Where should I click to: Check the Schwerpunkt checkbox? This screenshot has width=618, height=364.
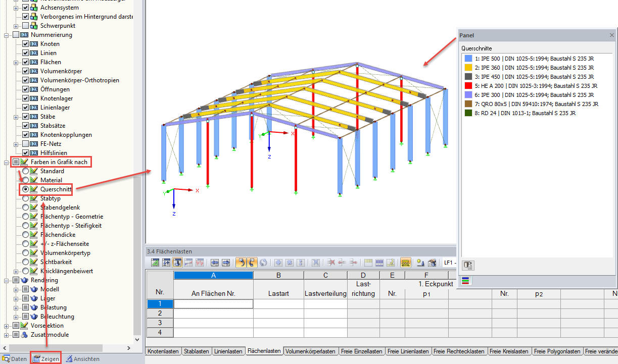click(x=25, y=26)
